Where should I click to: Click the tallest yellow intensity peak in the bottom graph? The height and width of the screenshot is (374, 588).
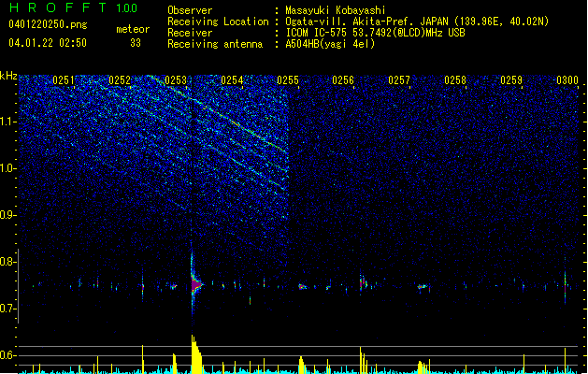point(195,354)
